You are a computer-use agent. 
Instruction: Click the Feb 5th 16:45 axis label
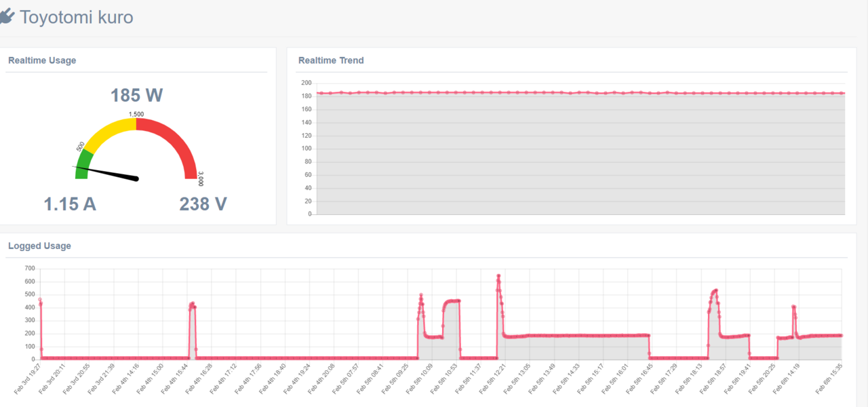(638, 379)
